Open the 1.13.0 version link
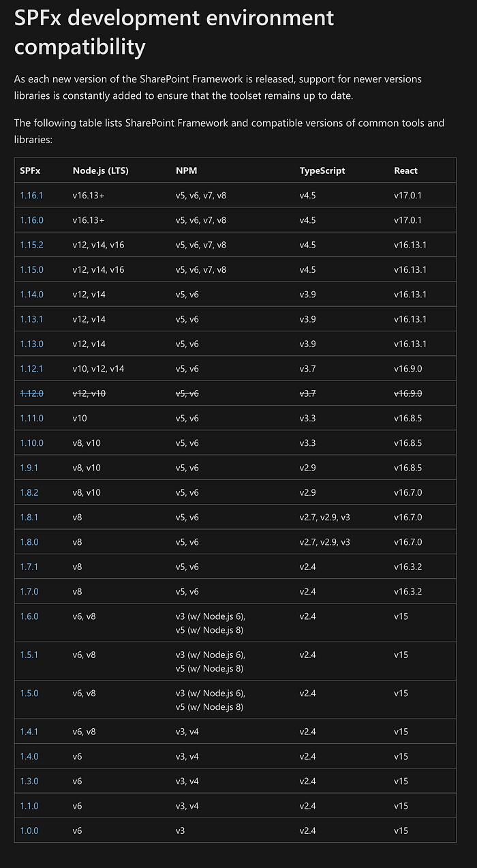 click(x=31, y=344)
